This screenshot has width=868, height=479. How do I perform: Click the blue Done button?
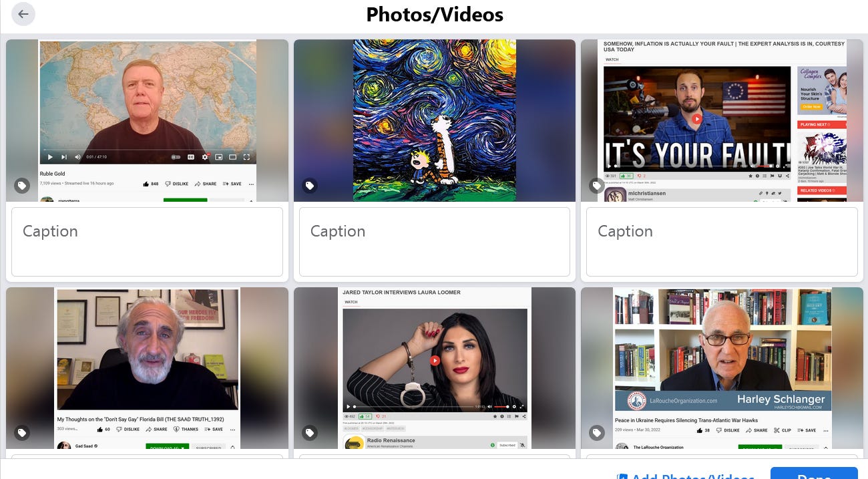pyautogui.click(x=814, y=474)
